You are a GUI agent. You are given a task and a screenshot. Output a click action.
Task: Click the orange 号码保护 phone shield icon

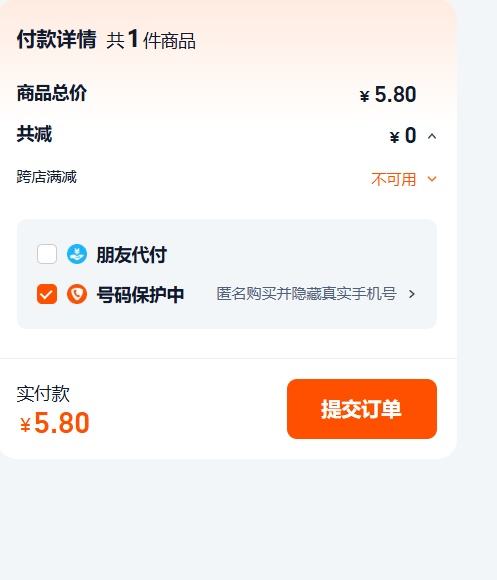tap(77, 294)
